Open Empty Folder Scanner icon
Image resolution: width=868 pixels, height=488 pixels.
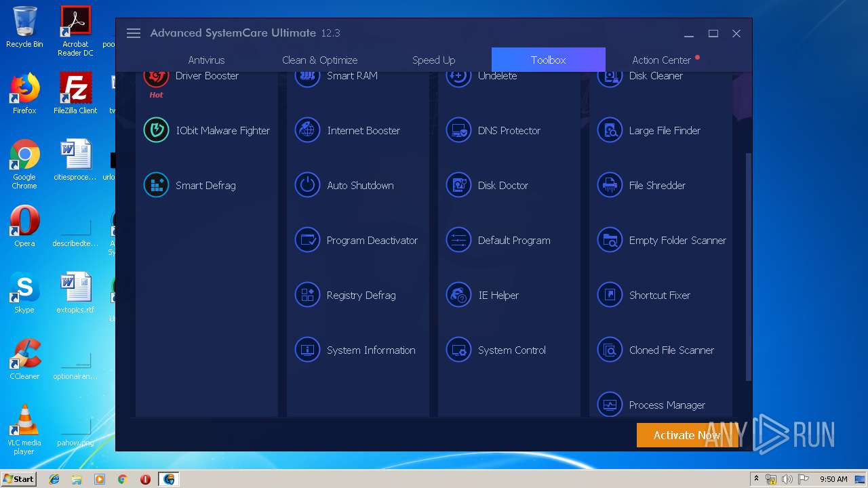click(x=610, y=240)
